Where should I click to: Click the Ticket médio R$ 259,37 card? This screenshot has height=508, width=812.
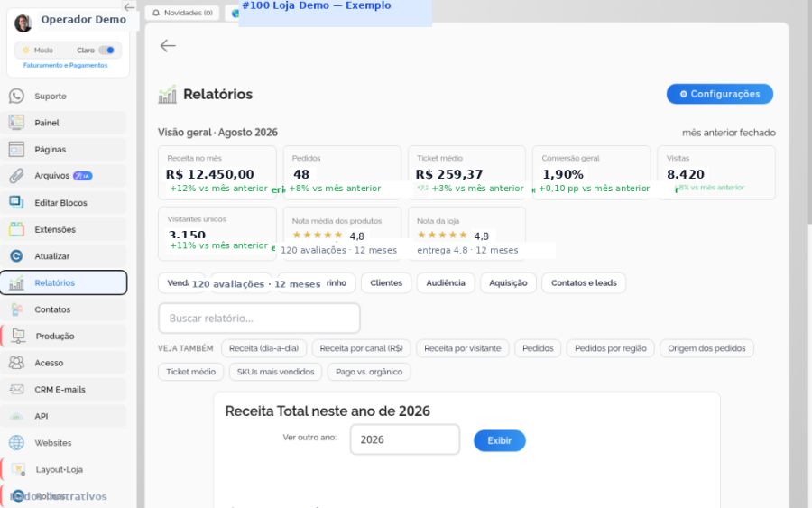466,172
